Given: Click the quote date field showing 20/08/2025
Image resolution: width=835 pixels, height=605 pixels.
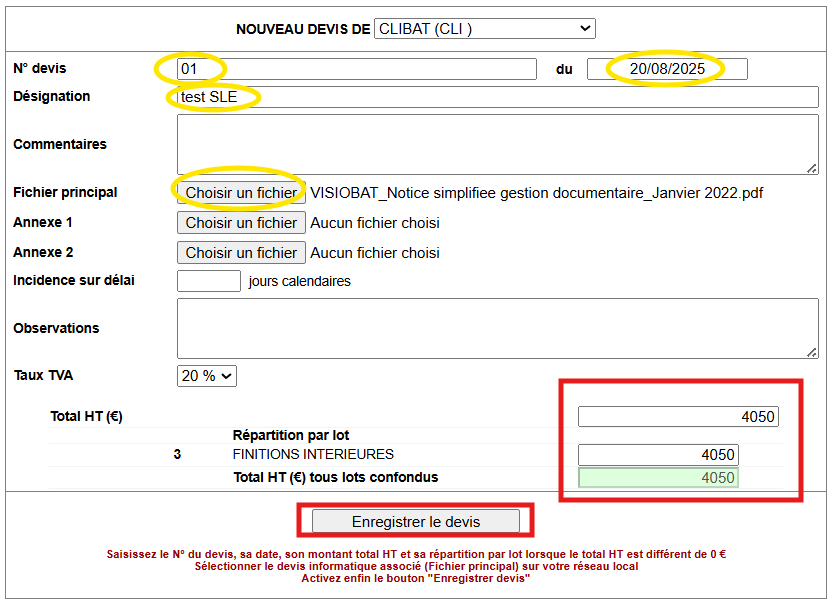Looking at the screenshot, I should pos(667,69).
